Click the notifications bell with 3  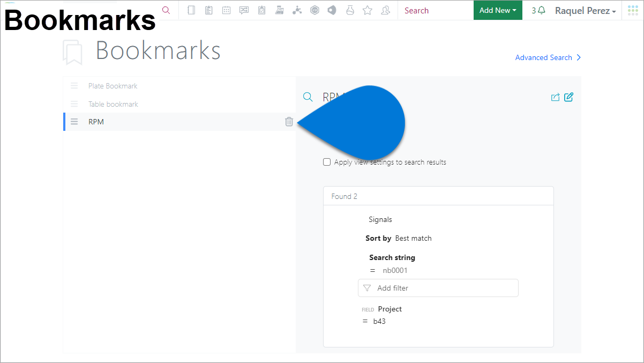[x=538, y=10]
